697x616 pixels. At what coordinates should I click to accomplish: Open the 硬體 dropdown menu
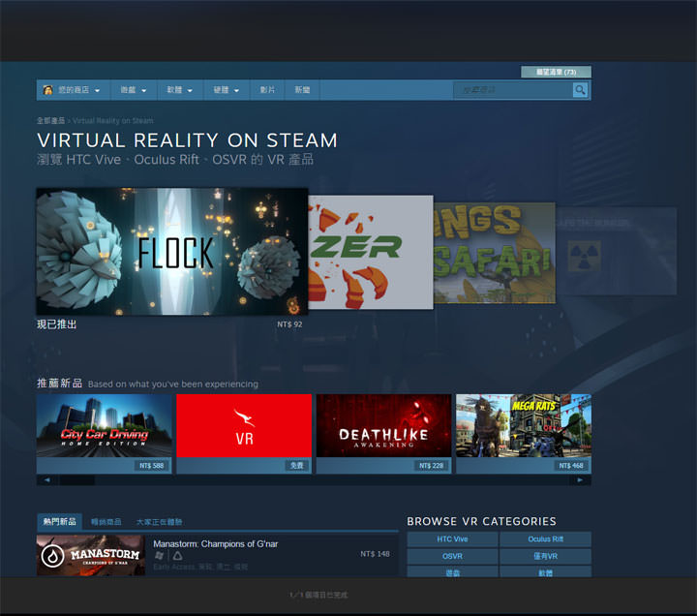coord(226,90)
